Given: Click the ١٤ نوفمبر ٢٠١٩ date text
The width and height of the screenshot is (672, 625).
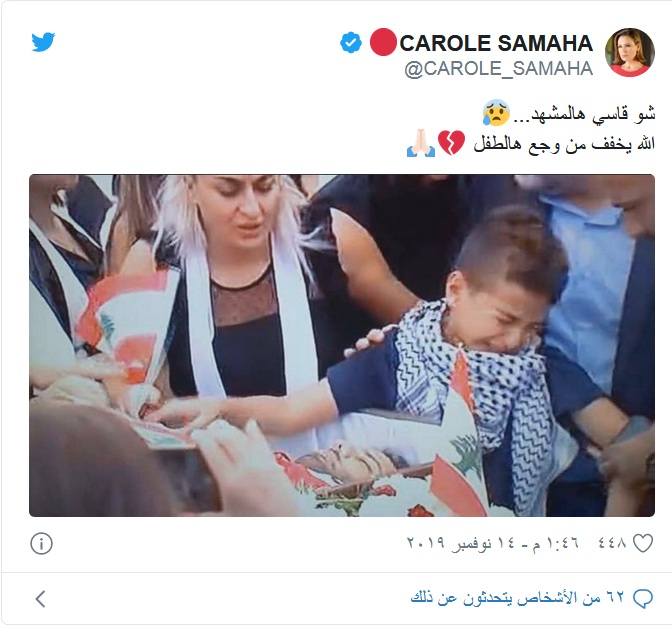Looking at the screenshot, I should [x=461, y=543].
